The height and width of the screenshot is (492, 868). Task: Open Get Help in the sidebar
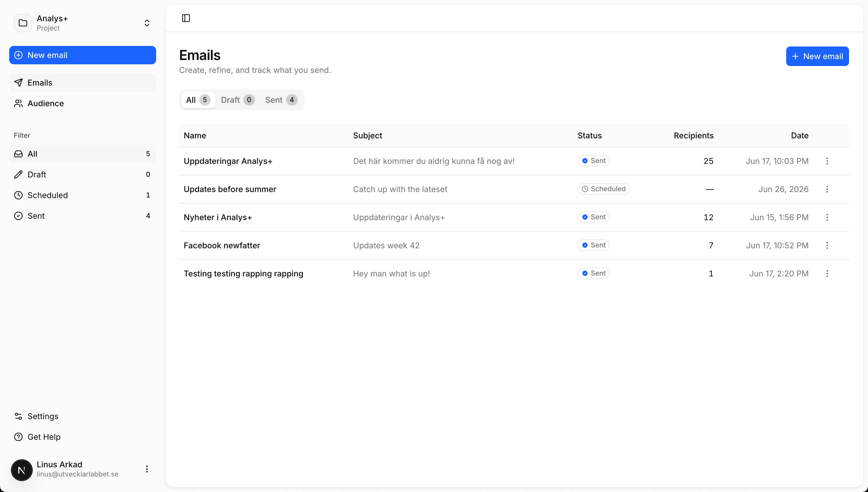82,437
